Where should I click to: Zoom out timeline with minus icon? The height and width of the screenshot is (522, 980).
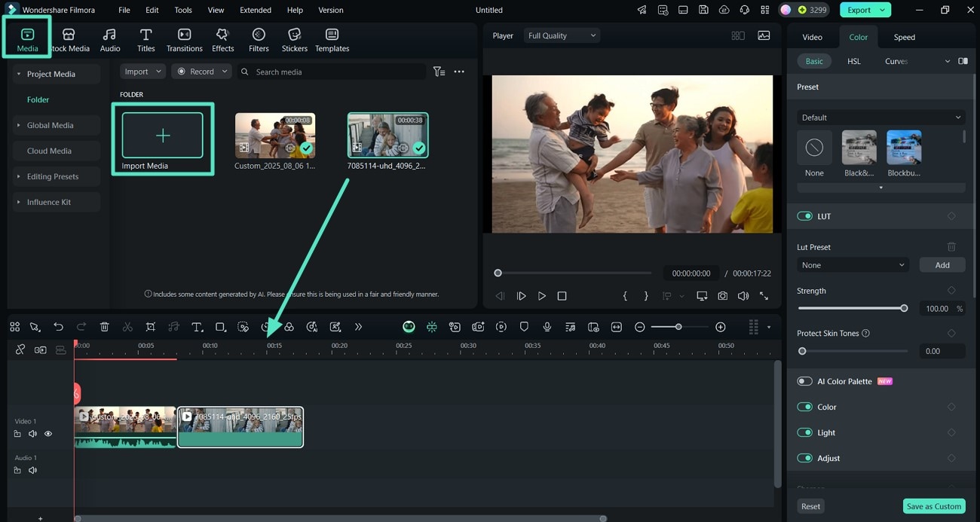click(x=640, y=327)
